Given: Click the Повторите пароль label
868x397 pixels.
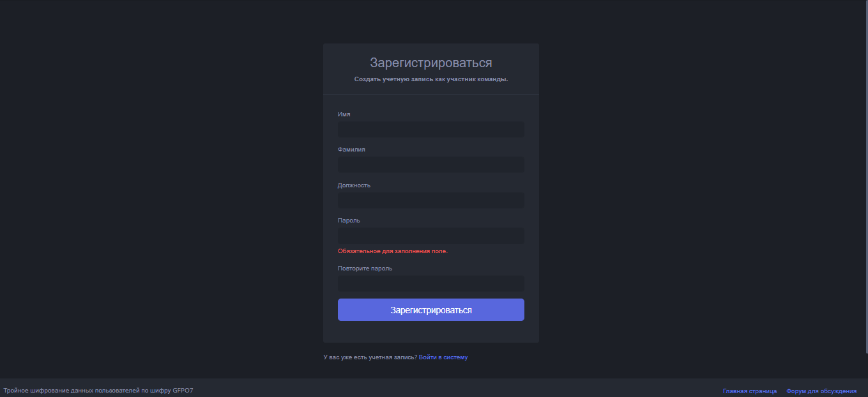Looking at the screenshot, I should (x=365, y=269).
